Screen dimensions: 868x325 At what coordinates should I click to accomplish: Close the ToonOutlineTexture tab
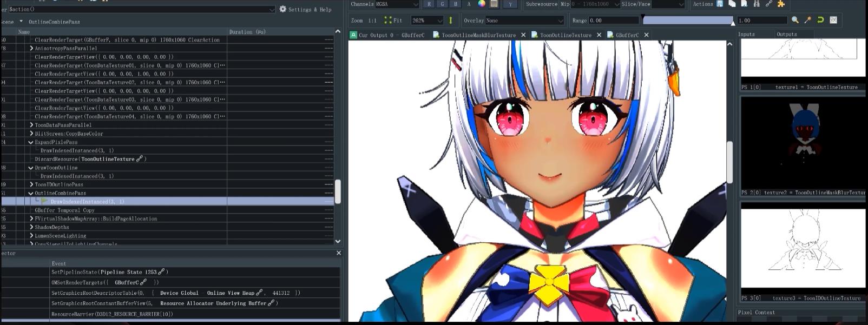[599, 35]
